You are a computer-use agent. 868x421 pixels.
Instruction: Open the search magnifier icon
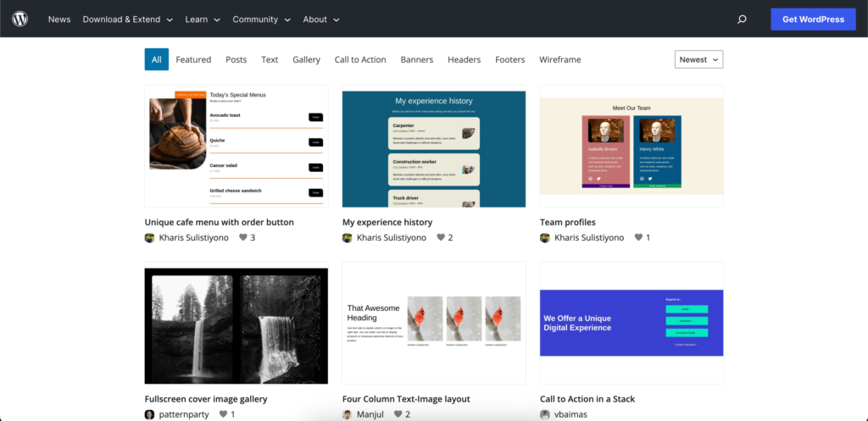point(742,19)
